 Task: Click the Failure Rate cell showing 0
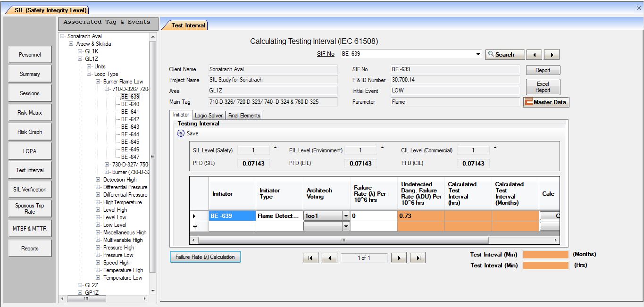[374, 216]
